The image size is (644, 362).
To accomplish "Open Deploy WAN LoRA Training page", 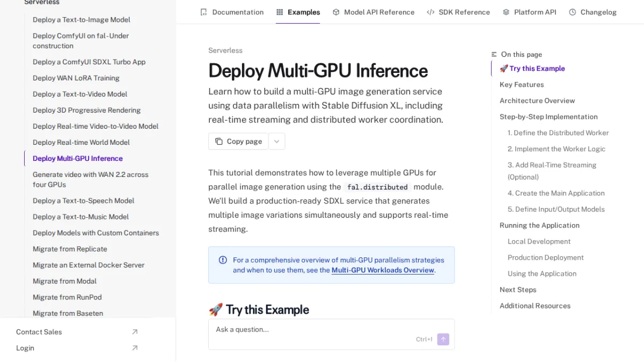I will point(76,78).
